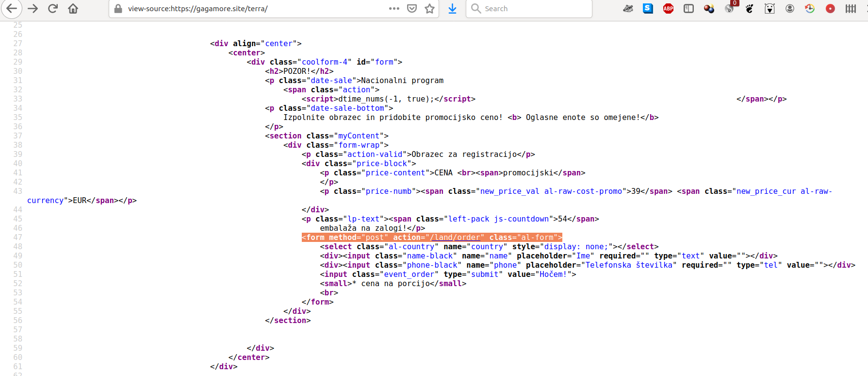Click the "CENA" price-content text
The image size is (868, 376).
pyautogui.click(x=443, y=173)
